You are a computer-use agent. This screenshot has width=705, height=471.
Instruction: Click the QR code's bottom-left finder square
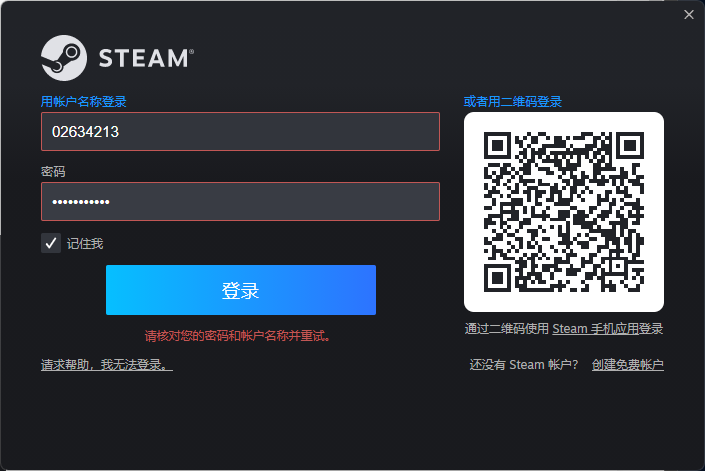pyautogui.click(x=497, y=278)
